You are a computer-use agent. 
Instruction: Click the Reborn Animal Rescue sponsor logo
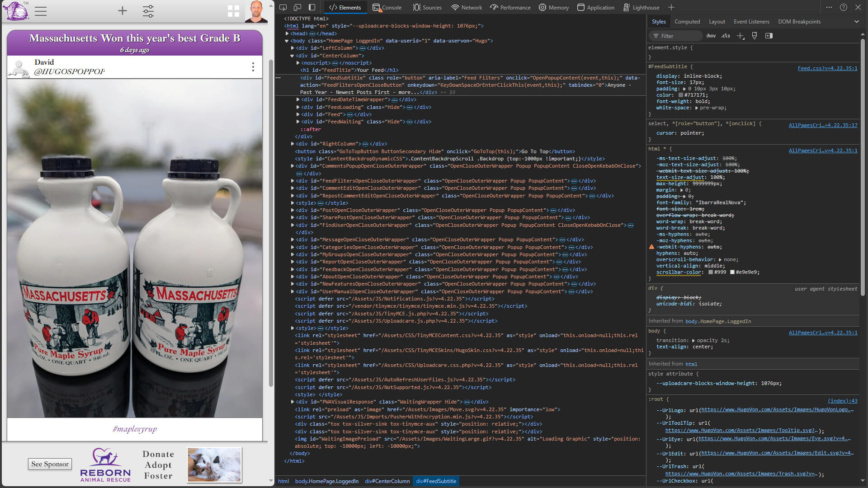tap(105, 465)
